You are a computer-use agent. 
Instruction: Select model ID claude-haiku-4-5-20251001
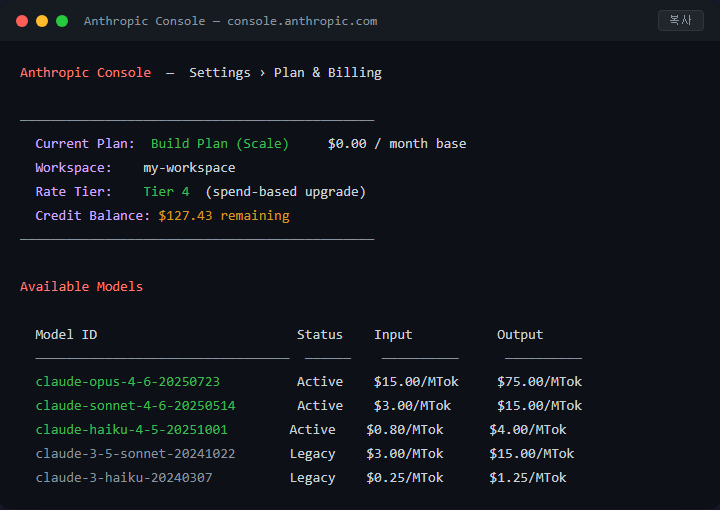pos(131,430)
